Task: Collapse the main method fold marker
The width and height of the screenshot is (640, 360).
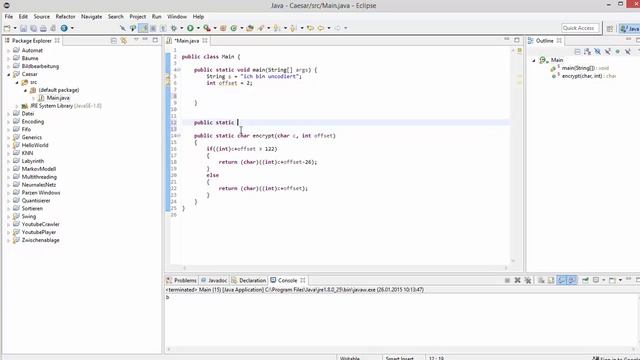Action: 179,70
